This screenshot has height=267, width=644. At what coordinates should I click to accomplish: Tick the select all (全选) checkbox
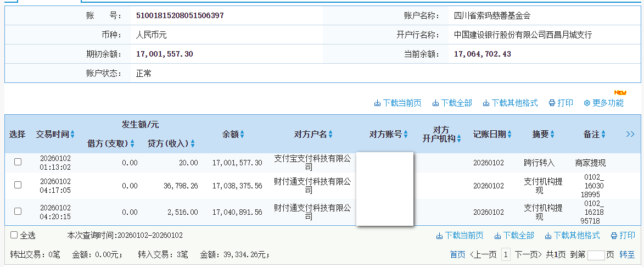coord(14,235)
